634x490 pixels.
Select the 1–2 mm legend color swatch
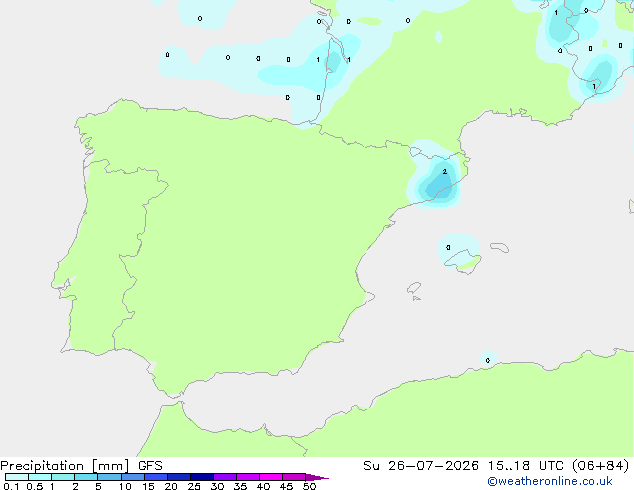tap(63, 477)
